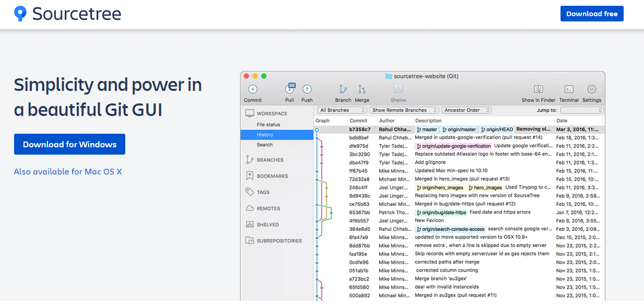Open the Ancestor Order dropdown
Screen dimensions: 644x304
click(467, 110)
